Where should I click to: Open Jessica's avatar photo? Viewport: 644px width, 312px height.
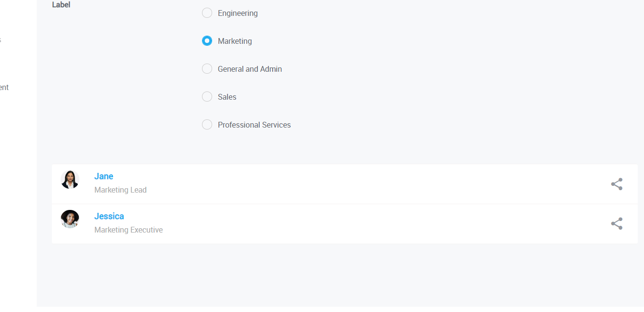[70, 219]
